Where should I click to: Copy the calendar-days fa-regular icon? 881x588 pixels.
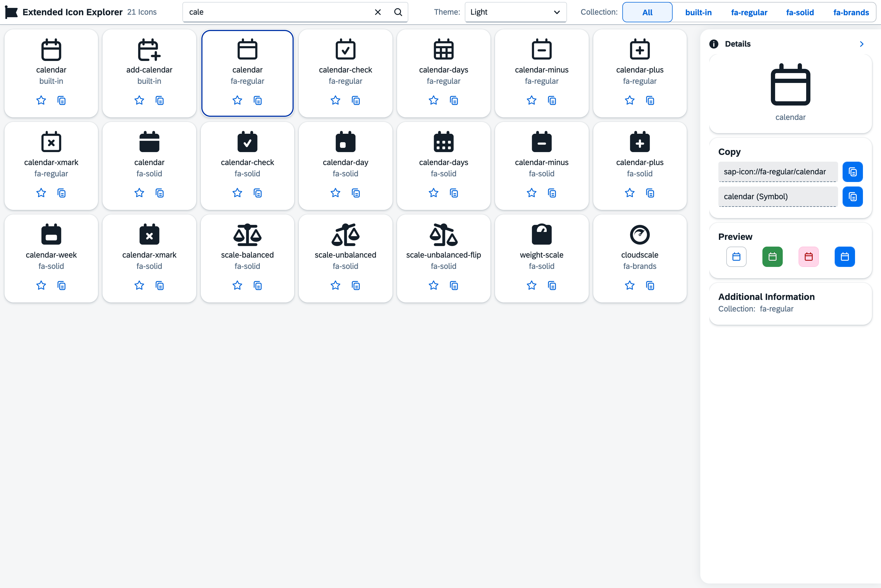point(454,100)
